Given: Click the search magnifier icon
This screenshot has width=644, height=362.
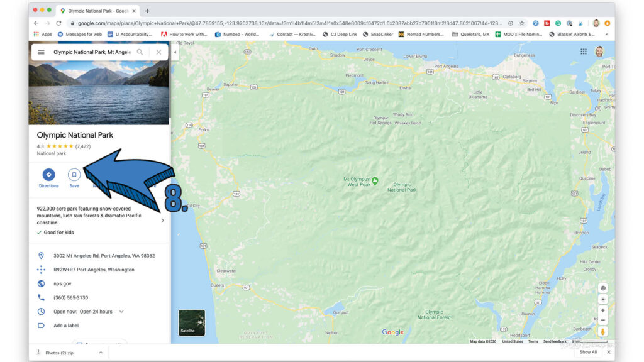Looking at the screenshot, I should click(x=140, y=52).
